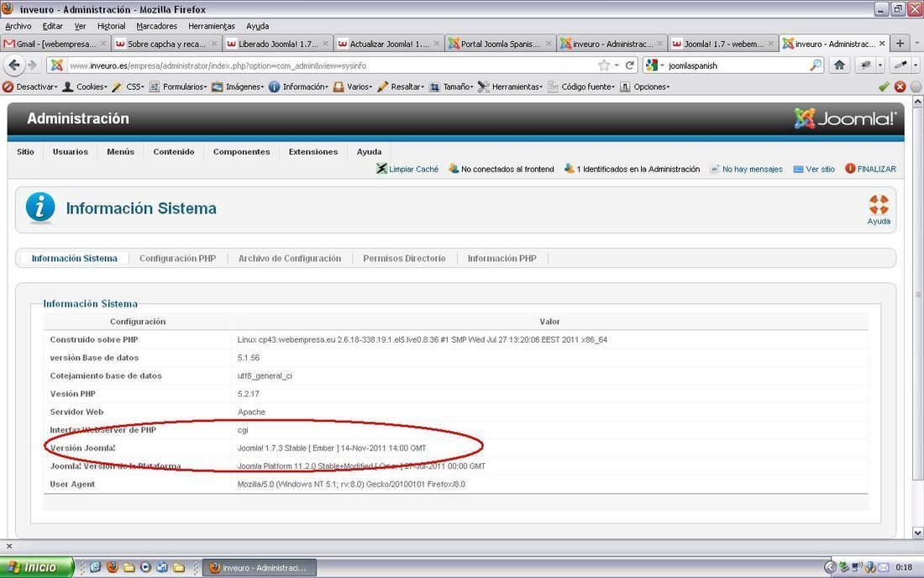Expand the CSS toolbar menu
The width and height of the screenshot is (924, 578).
coord(128,87)
